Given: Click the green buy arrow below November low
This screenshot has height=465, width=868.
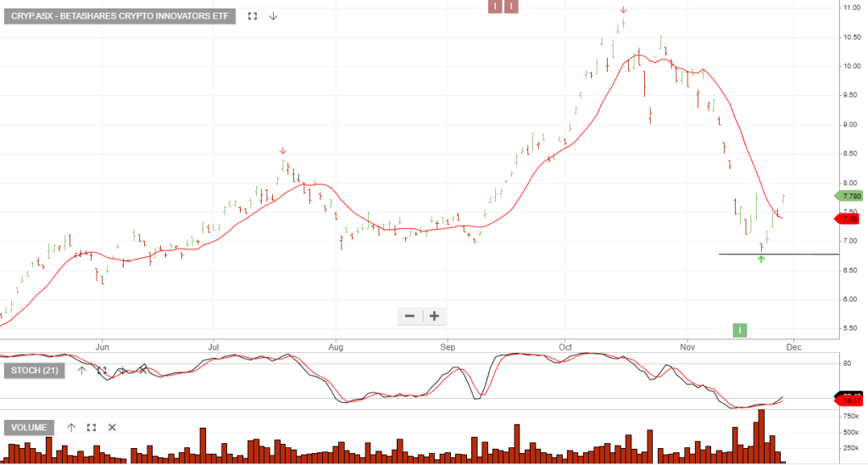Looking at the screenshot, I should pos(761,259).
